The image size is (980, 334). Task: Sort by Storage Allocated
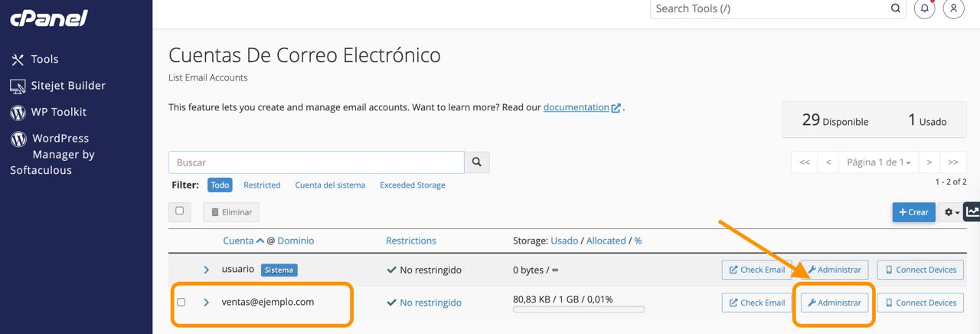coord(606,241)
